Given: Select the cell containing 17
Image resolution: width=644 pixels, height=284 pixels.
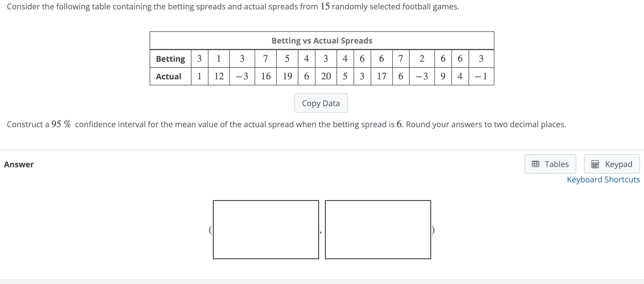Looking at the screenshot, I should point(381,76).
